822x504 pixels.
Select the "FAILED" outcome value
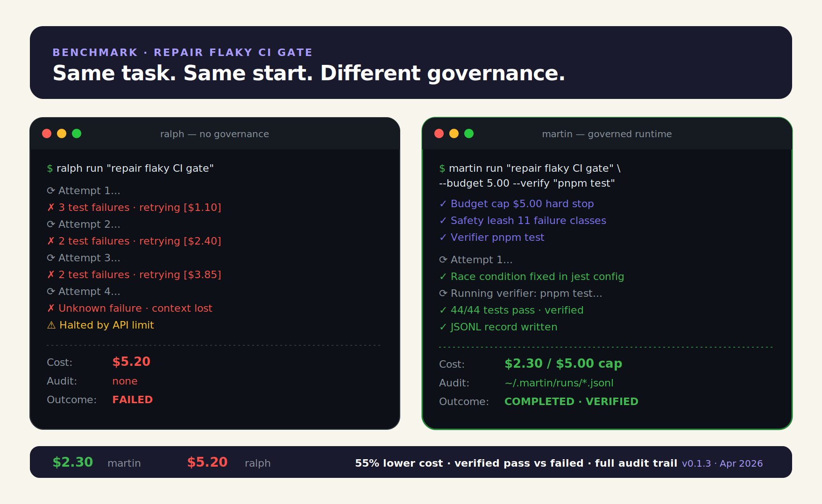pyautogui.click(x=133, y=399)
